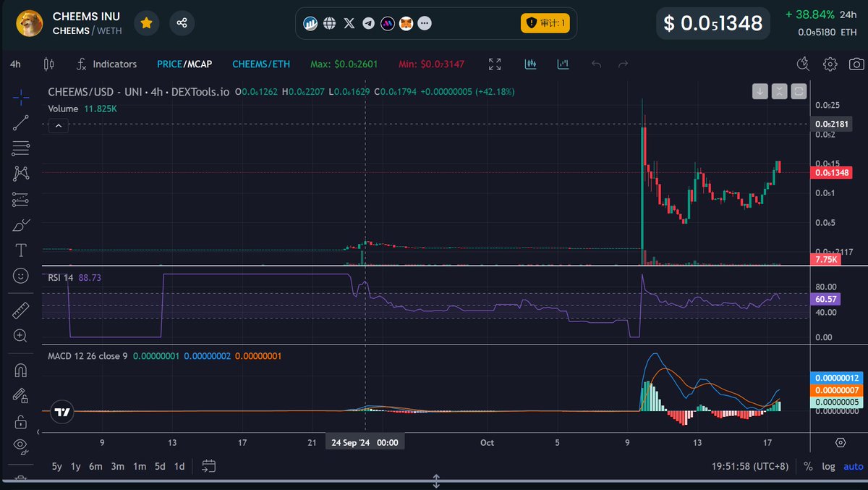Share the CHEEMS INU pair
Screen dimensions: 868x490
(182, 23)
